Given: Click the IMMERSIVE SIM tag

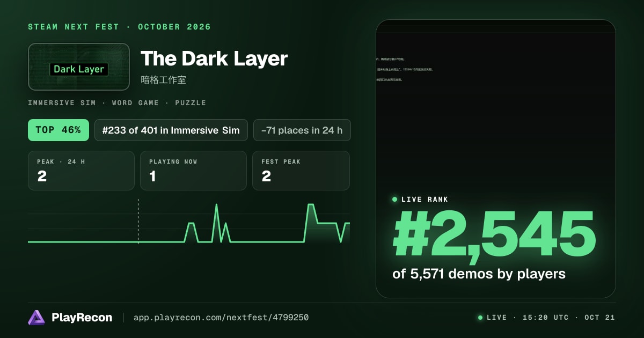Looking at the screenshot, I should 62,102.
